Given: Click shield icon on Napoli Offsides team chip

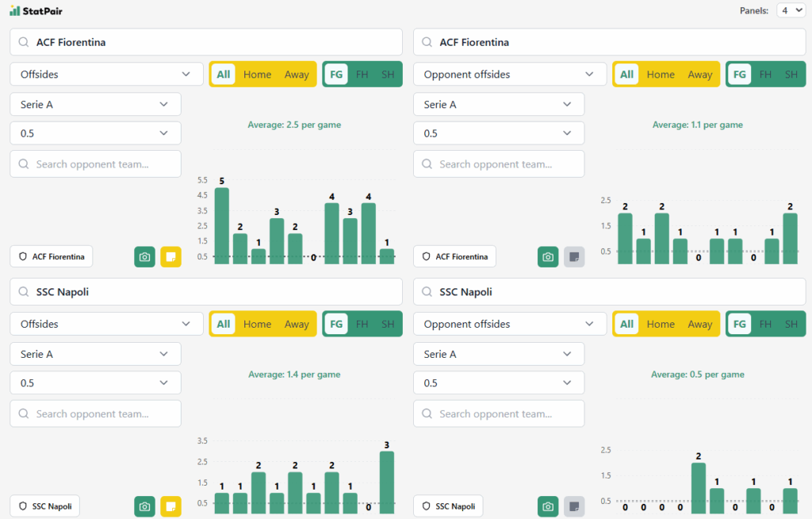Looking at the screenshot, I should [x=23, y=506].
